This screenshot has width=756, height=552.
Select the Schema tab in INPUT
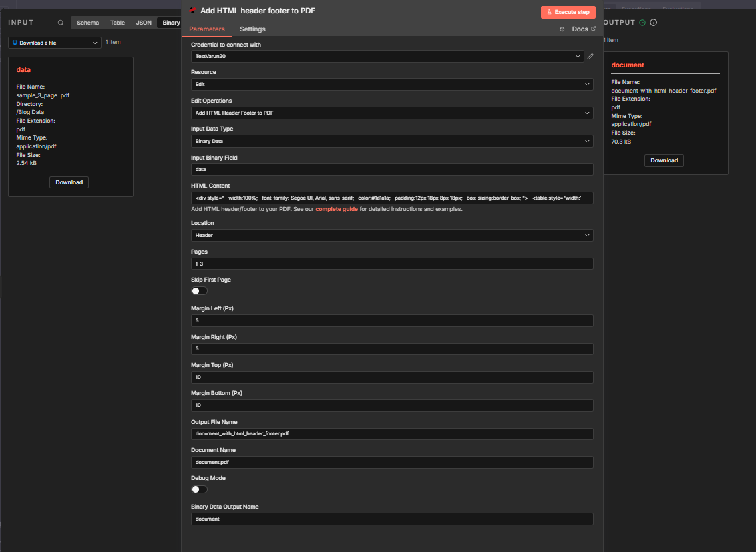coord(87,22)
